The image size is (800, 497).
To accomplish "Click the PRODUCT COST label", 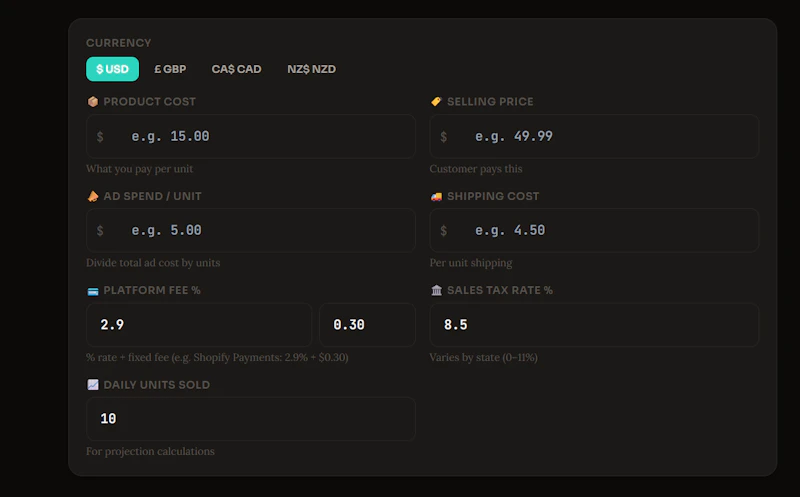I will [x=149, y=102].
